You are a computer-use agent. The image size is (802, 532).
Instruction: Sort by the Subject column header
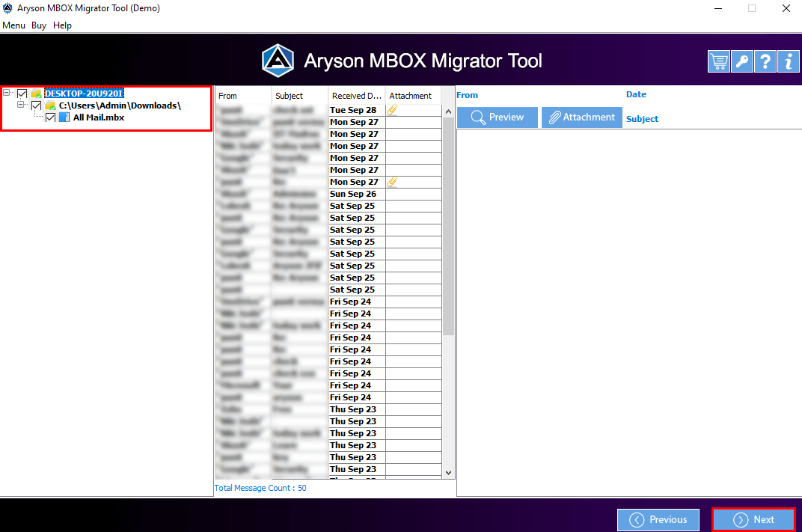point(300,96)
